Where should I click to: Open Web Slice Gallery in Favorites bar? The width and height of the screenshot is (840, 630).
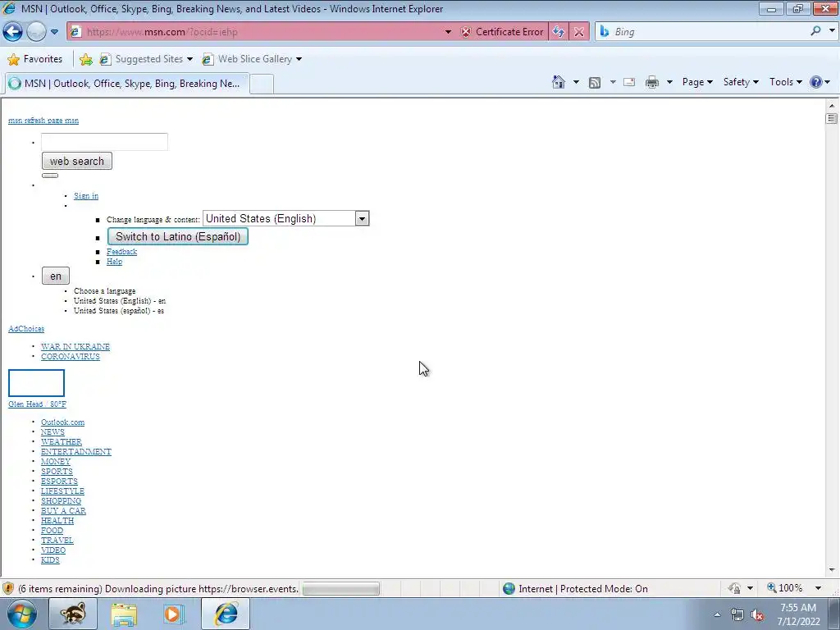pos(252,59)
